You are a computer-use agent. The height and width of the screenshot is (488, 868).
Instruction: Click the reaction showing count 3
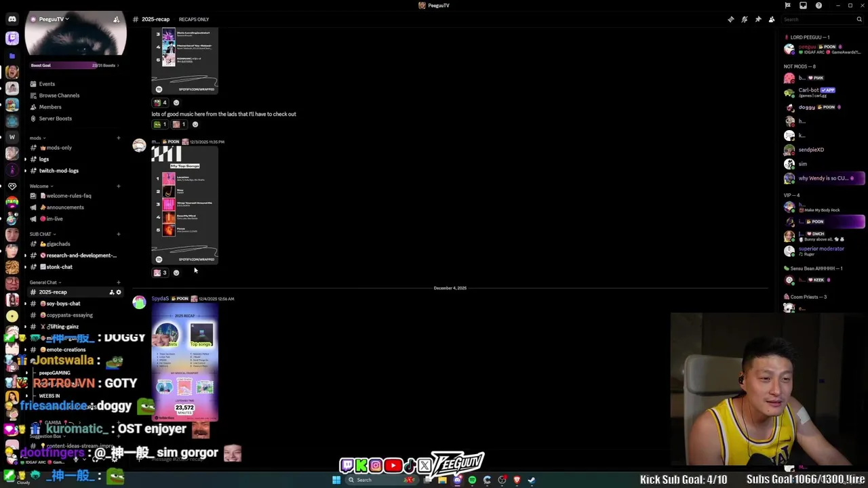click(160, 272)
